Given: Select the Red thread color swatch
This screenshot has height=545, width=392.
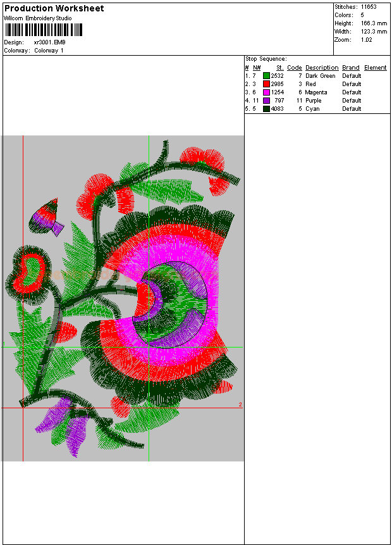Looking at the screenshot, I should coord(266,84).
